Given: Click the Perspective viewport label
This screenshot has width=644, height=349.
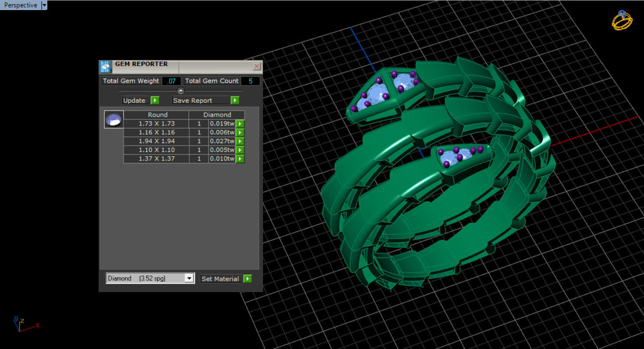Looking at the screenshot, I should pyautogui.click(x=21, y=5).
